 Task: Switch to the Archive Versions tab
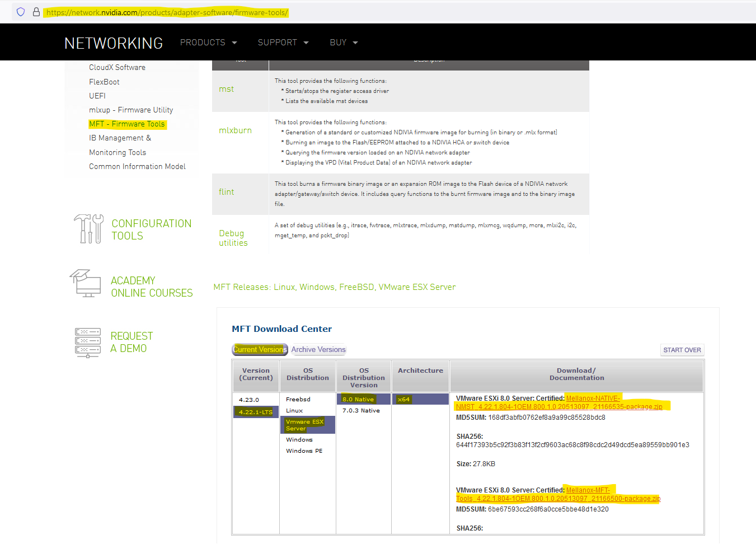pyautogui.click(x=318, y=349)
